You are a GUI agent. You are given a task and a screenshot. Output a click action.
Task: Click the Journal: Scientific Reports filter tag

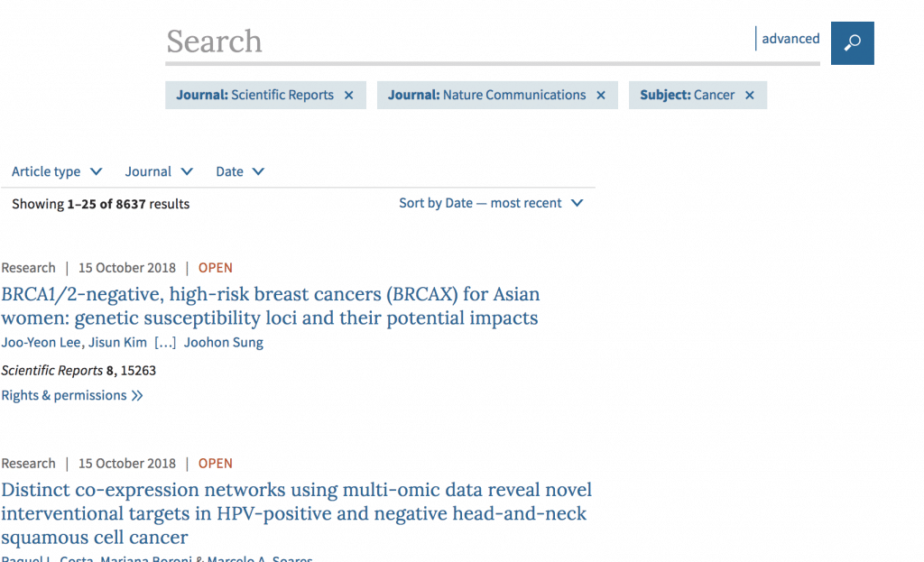265,95
